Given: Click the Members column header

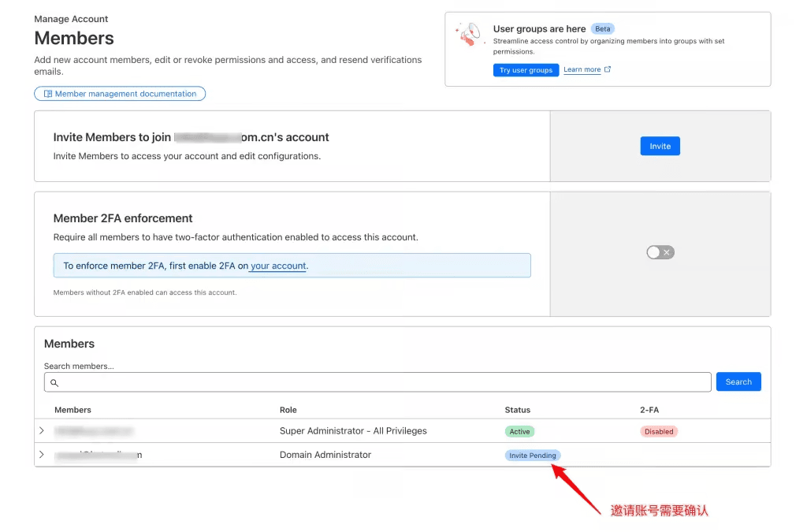Looking at the screenshot, I should coord(73,410).
